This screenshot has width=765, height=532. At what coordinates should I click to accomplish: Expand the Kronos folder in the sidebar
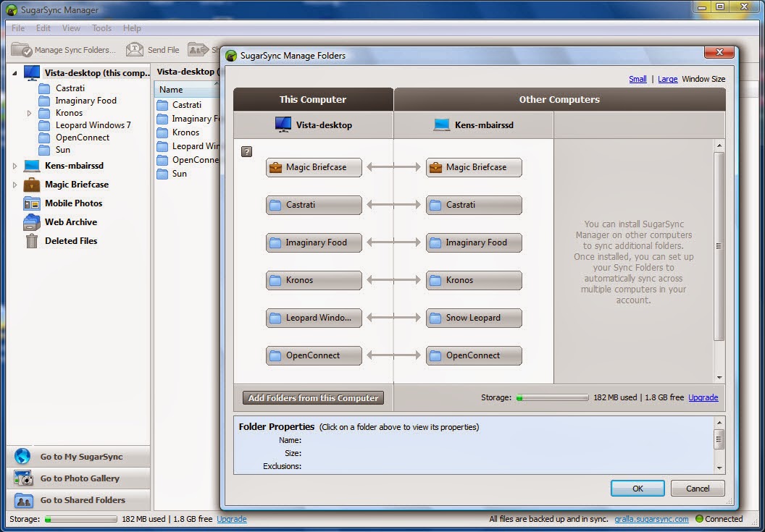pyautogui.click(x=28, y=113)
